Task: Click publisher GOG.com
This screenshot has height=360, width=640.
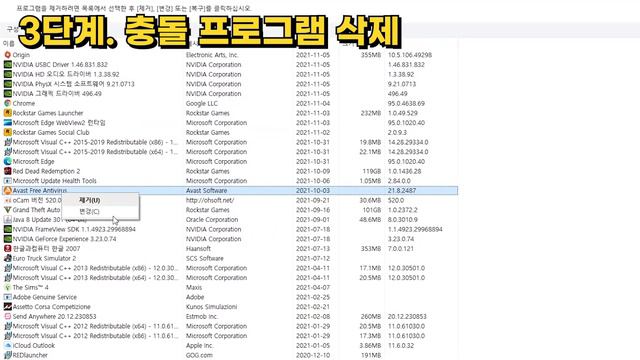Action: point(199,355)
